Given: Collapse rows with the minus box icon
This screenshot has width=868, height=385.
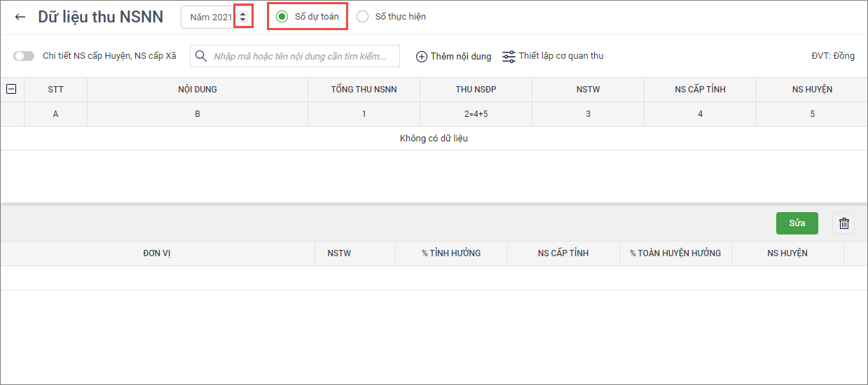Looking at the screenshot, I should point(11,89).
